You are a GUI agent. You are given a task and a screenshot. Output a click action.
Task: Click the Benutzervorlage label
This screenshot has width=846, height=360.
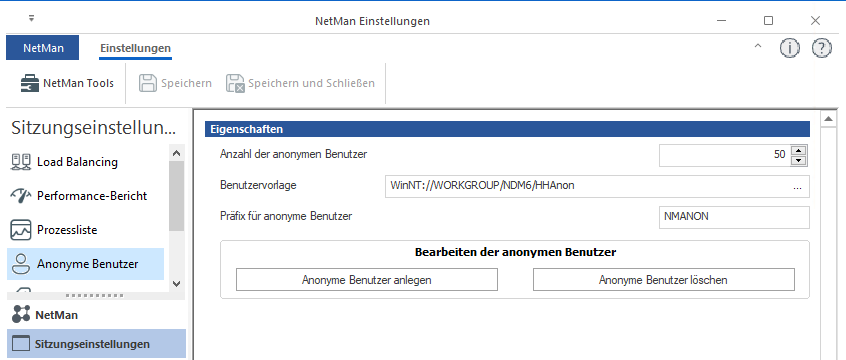pos(258,185)
